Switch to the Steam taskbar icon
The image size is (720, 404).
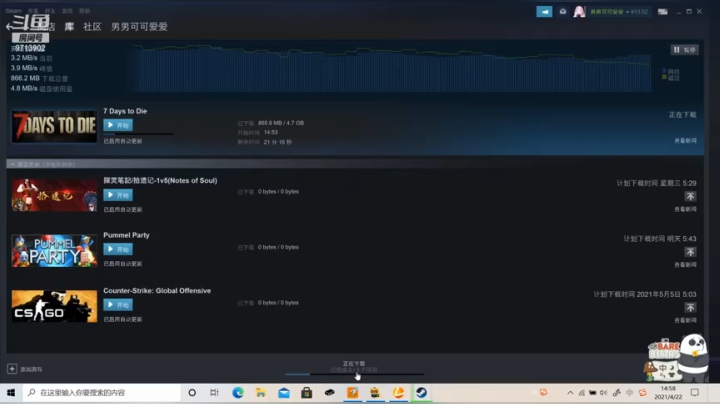click(x=421, y=393)
